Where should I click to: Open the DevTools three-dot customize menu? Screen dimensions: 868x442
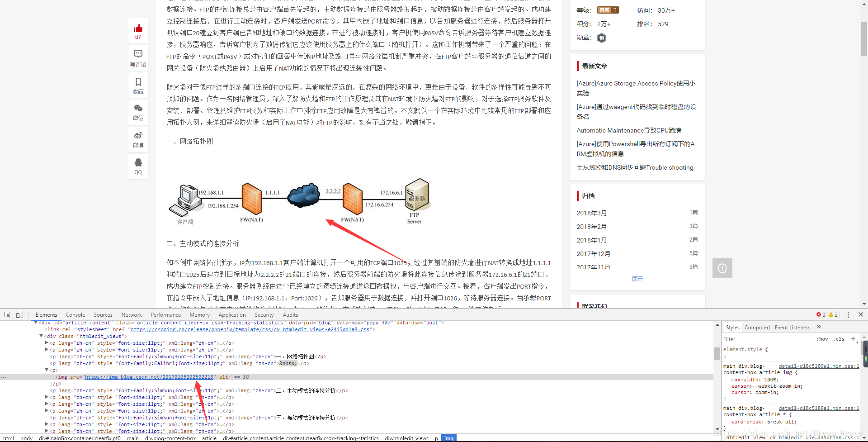pyautogui.click(x=848, y=314)
